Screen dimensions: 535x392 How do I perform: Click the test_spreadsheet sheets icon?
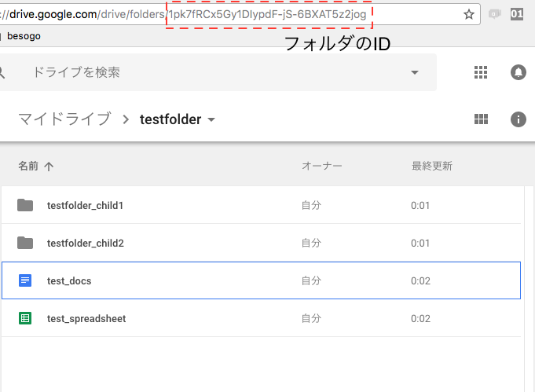coord(25,318)
